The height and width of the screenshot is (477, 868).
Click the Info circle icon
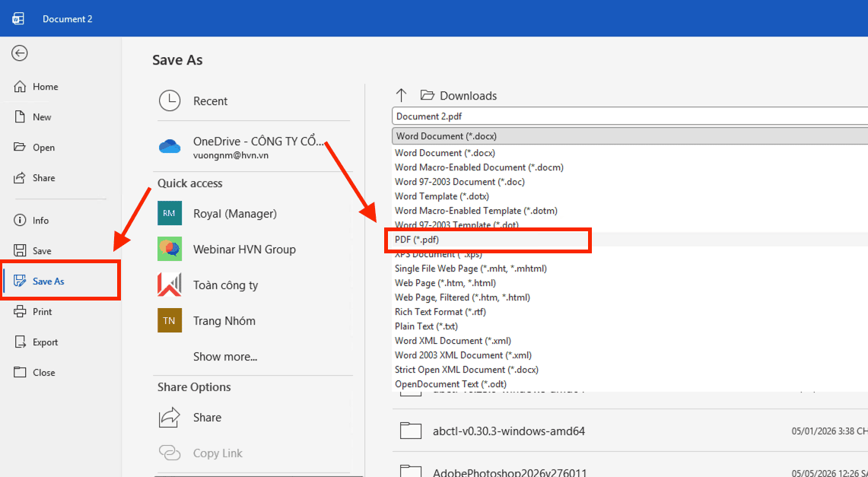pyautogui.click(x=20, y=220)
